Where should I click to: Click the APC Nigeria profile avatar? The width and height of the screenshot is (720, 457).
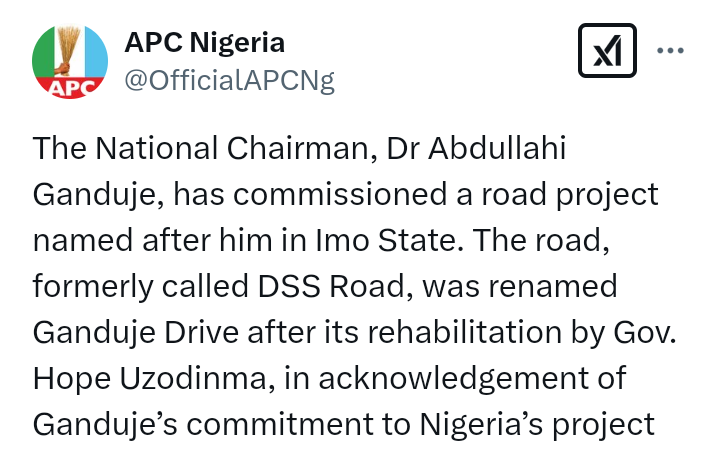pyautogui.click(x=70, y=62)
